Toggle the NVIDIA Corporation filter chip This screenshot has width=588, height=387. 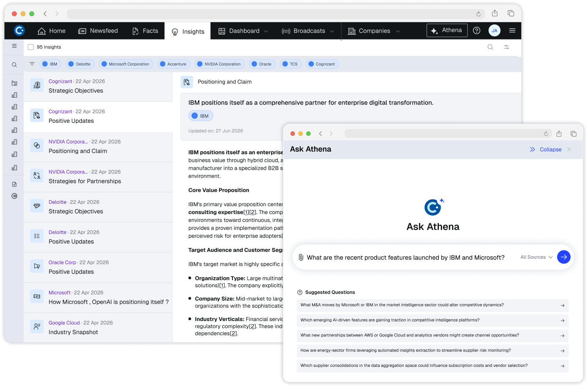coord(219,64)
